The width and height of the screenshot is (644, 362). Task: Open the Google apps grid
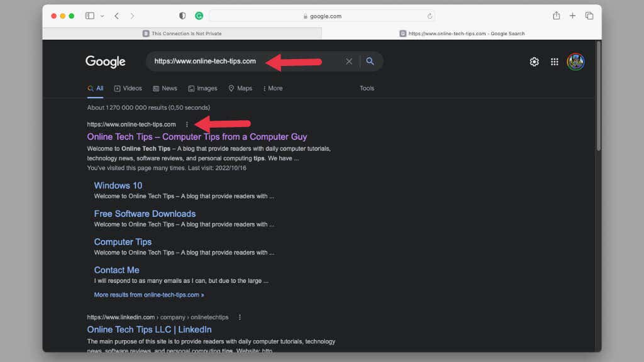point(555,62)
